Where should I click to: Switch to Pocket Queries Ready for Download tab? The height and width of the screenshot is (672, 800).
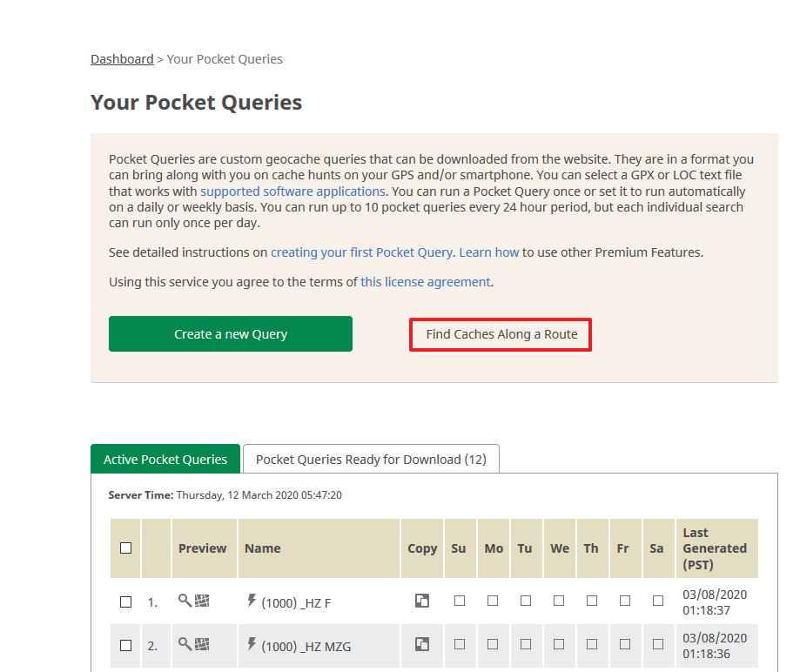tap(371, 460)
